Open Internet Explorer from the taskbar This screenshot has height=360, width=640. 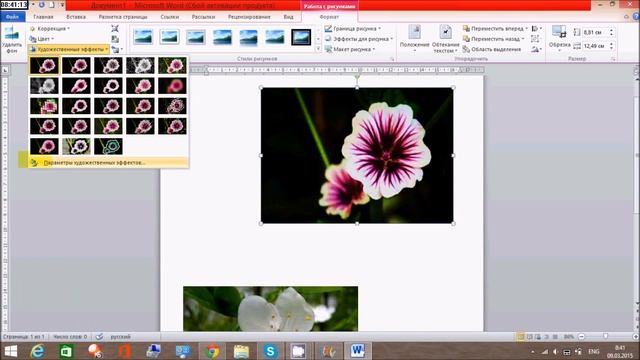click(38, 351)
